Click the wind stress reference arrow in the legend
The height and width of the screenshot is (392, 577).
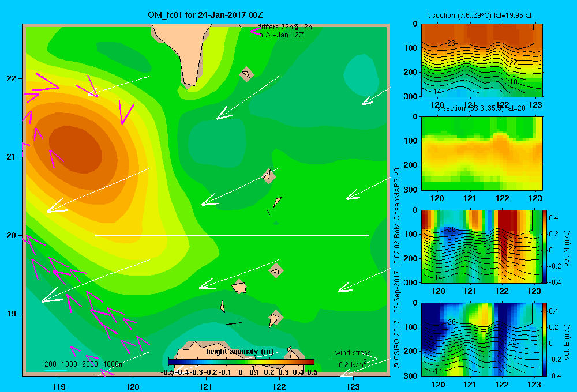[x=355, y=359]
